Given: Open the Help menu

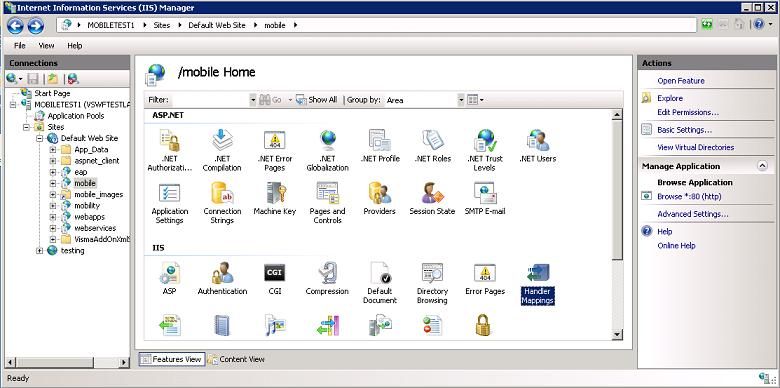Looking at the screenshot, I should [74, 46].
